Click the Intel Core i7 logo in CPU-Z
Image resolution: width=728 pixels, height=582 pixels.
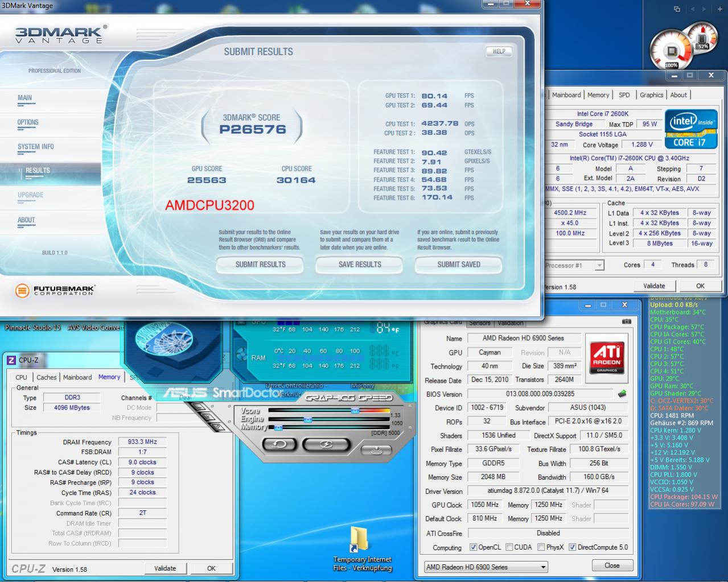(692, 130)
